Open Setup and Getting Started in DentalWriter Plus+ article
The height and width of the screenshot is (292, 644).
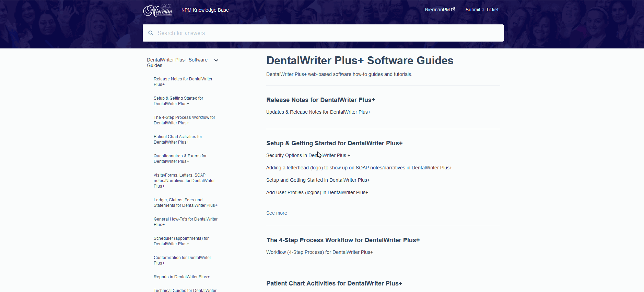[318, 180]
